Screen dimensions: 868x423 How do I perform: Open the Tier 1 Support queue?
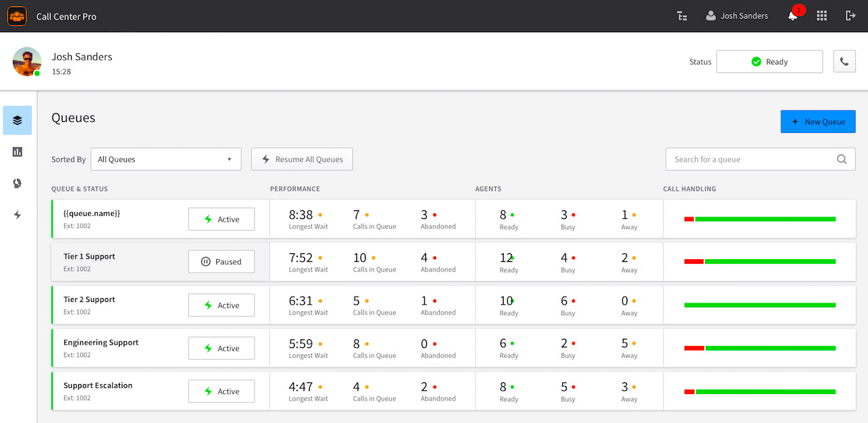454,262
